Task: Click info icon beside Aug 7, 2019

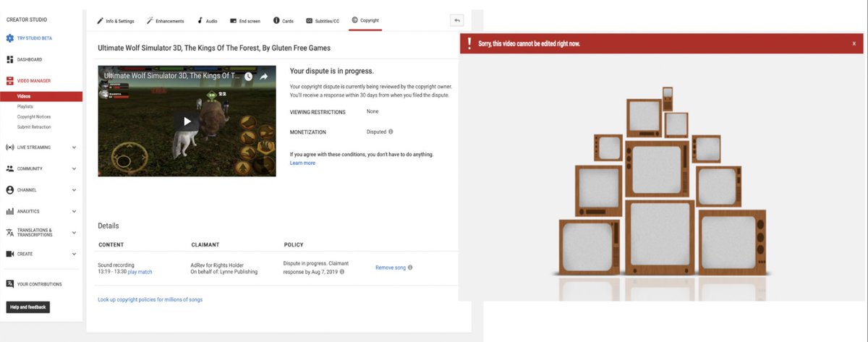Action: tap(342, 272)
